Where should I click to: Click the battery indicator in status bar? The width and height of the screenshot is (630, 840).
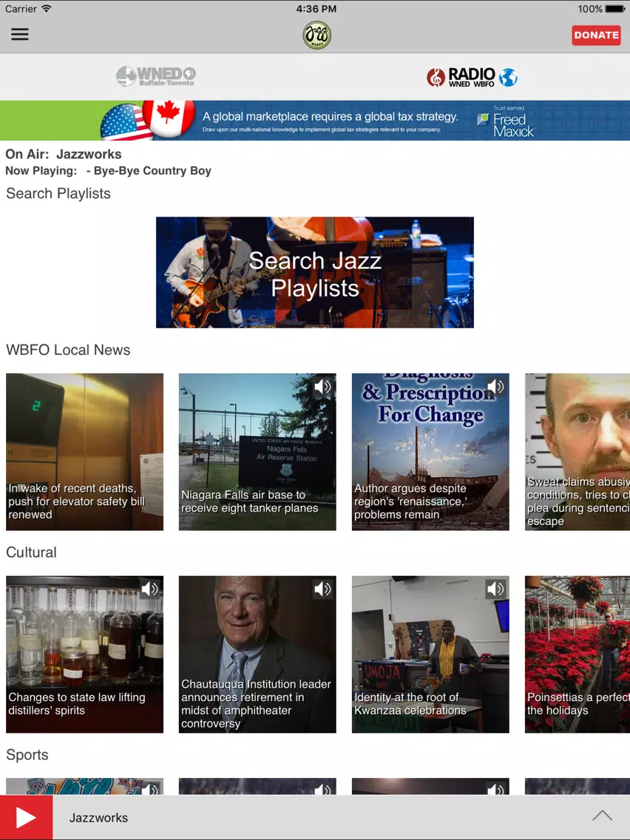click(614, 9)
